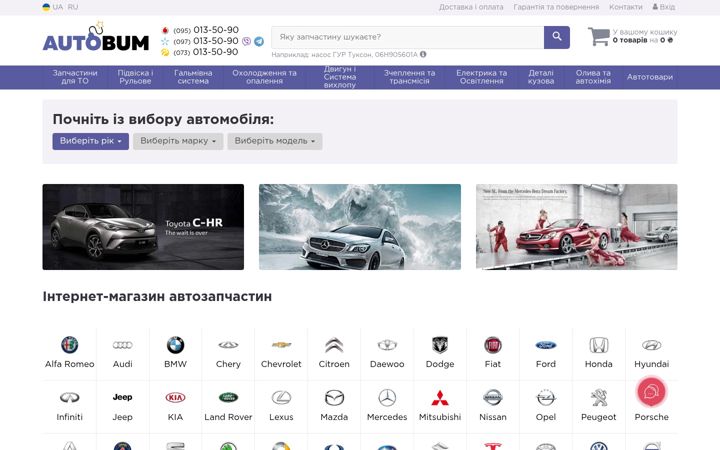The height and width of the screenshot is (450, 720).
Task: Open Підвіска і Рульове menu
Action: (135, 77)
